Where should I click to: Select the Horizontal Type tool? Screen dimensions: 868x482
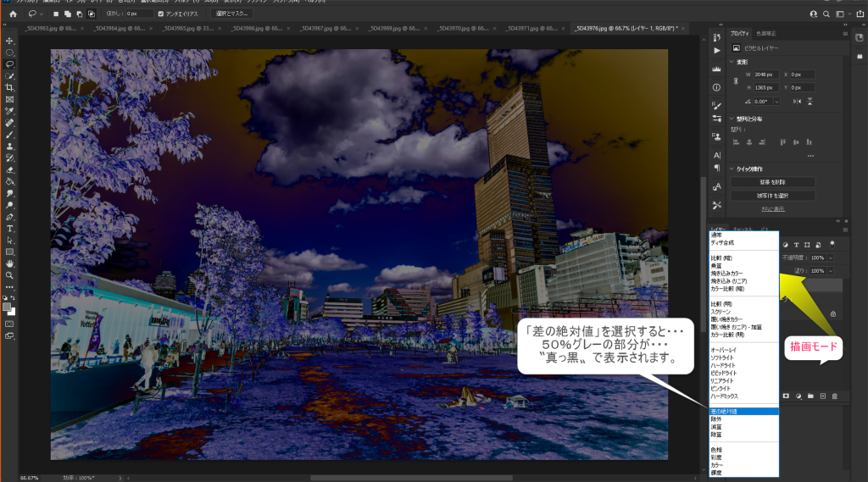click(9, 229)
